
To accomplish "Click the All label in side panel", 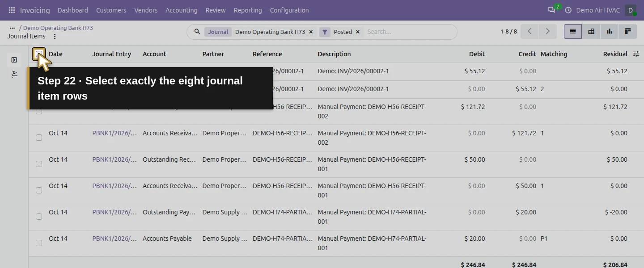I will pyautogui.click(x=14, y=74).
